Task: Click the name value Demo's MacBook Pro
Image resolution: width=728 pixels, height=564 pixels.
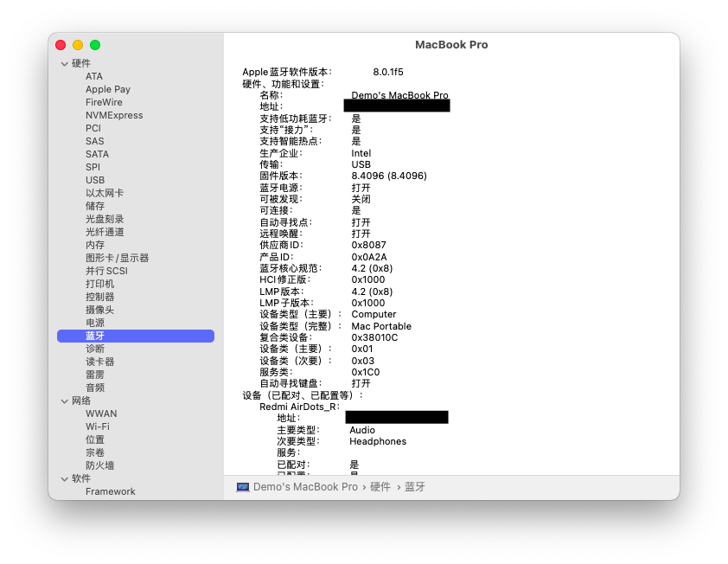Action: click(399, 95)
